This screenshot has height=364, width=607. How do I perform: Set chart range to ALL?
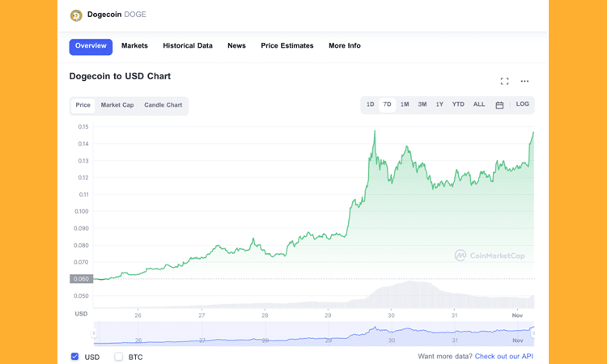coord(479,104)
